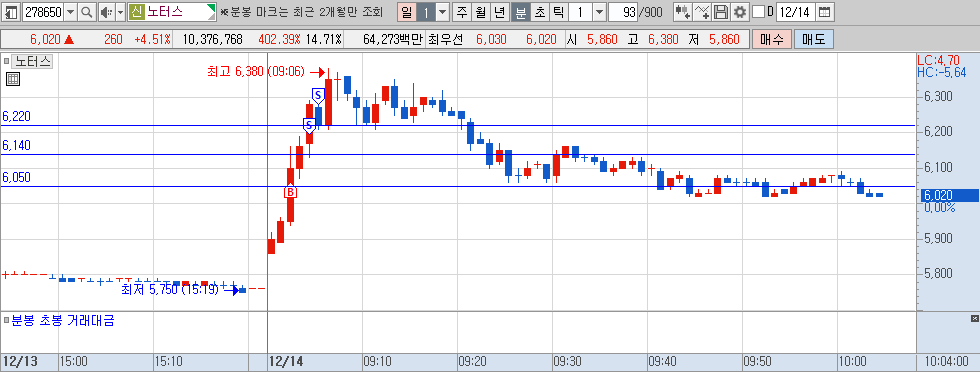Tick the D checkbox next to the date
The height and width of the screenshot is (372, 980).
758,11
